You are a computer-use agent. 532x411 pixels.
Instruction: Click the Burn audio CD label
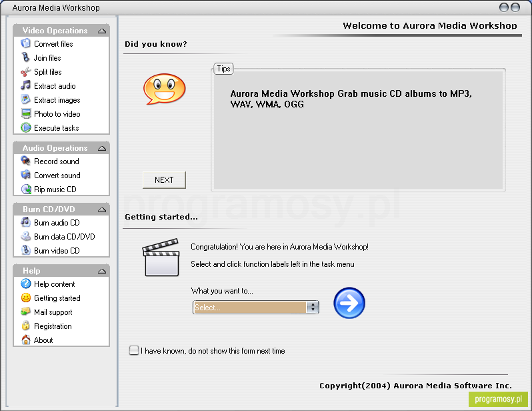(57, 222)
